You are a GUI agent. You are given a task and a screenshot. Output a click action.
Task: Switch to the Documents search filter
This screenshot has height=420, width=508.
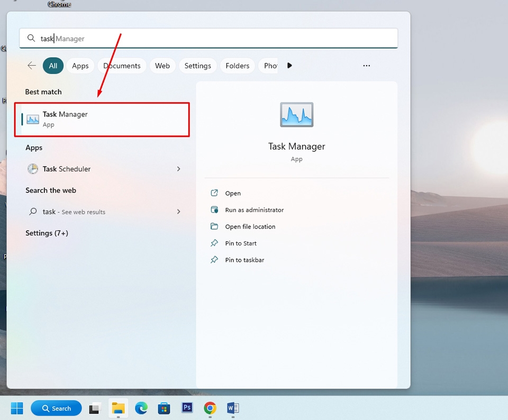122,66
